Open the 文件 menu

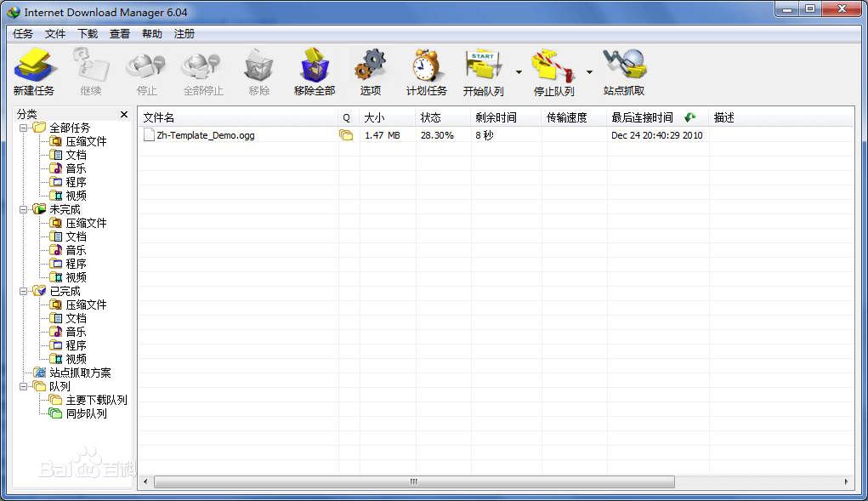(54, 34)
